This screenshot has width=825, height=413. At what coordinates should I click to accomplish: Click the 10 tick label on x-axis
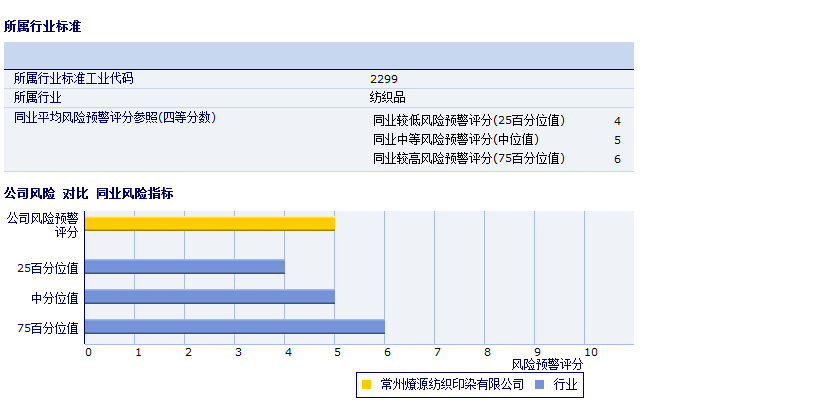590,352
